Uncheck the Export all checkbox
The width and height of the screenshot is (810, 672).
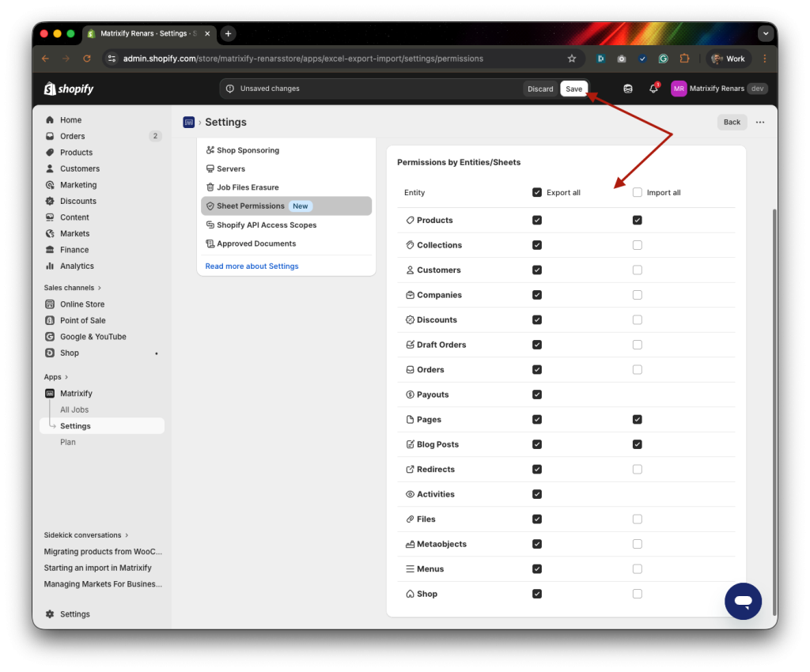pyautogui.click(x=536, y=192)
